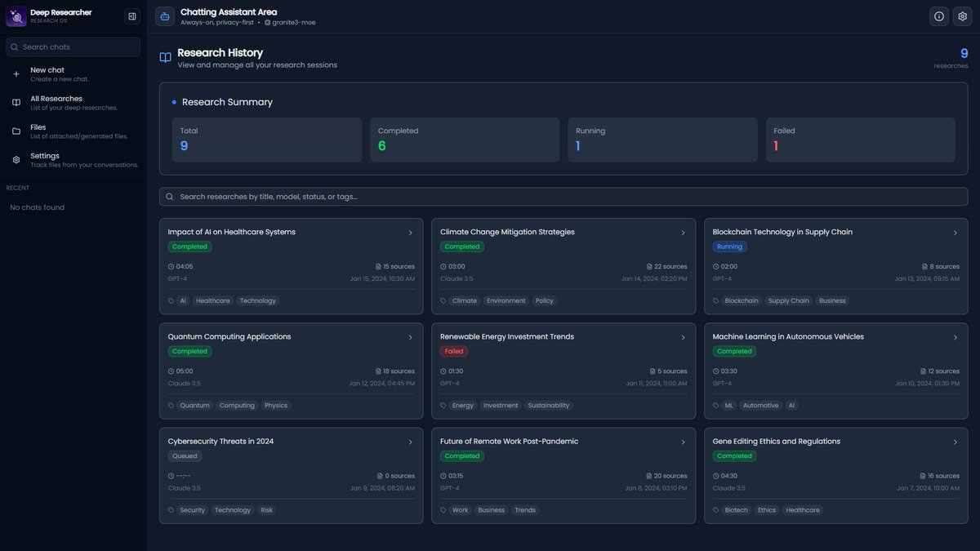Click the granite3-moe model icon
Screen dimensions: 980x551
click(267, 23)
